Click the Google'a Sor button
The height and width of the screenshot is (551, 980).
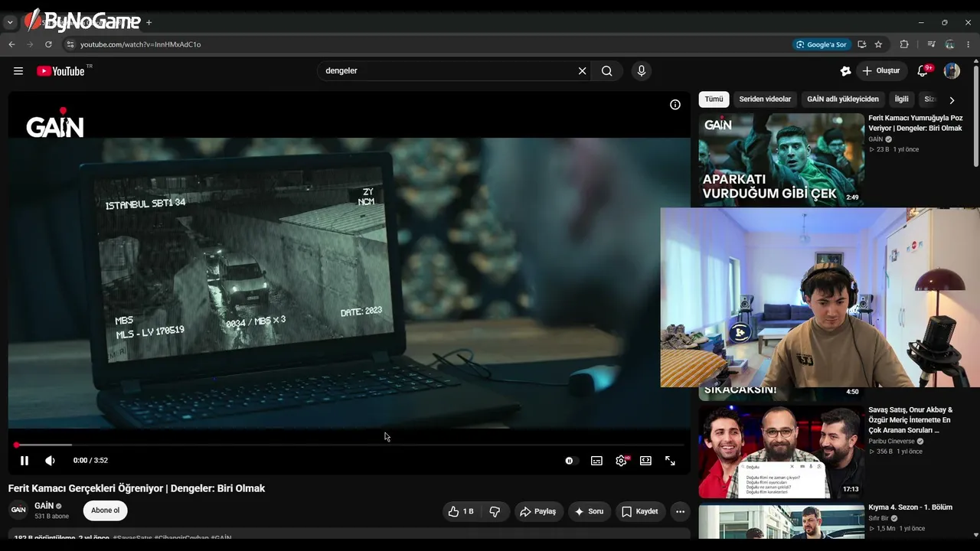tap(822, 44)
